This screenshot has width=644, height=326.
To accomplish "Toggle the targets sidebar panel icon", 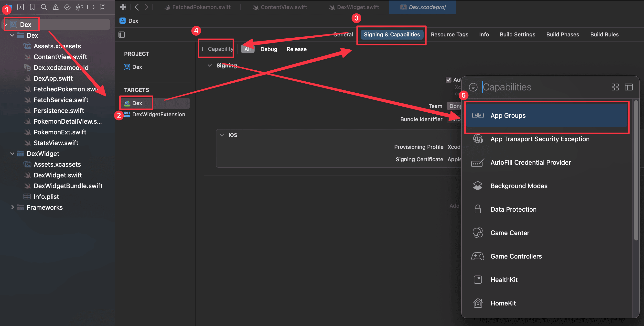I will pyautogui.click(x=122, y=34).
